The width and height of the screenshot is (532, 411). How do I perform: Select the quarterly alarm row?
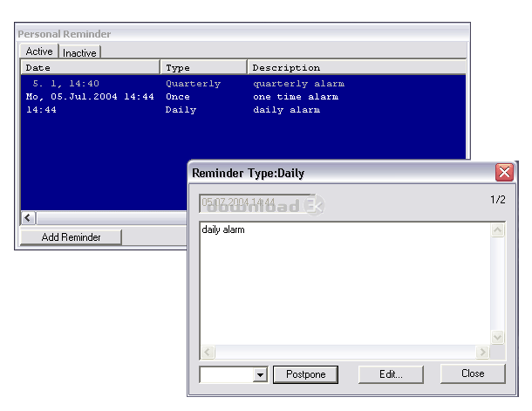coord(243,84)
